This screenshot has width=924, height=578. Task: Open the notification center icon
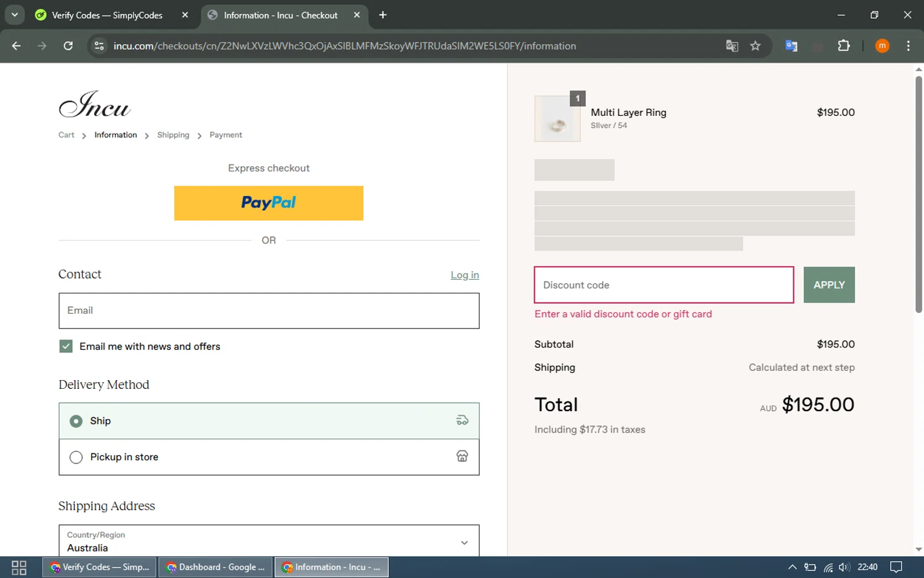pos(896,567)
